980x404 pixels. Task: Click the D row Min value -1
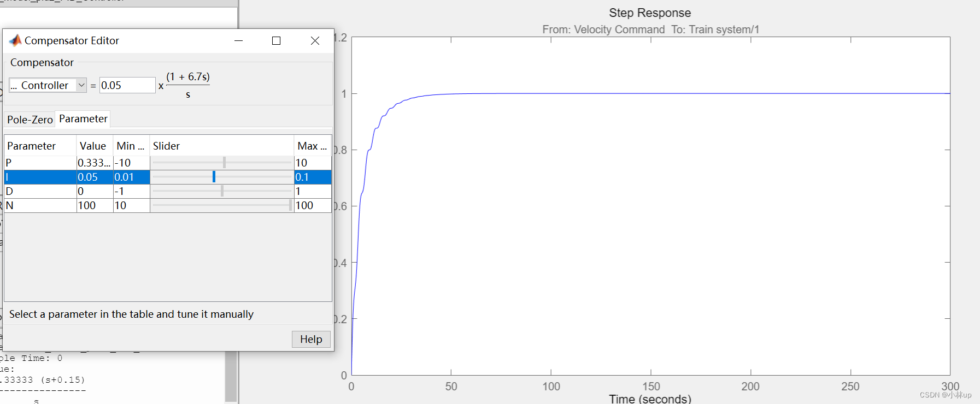[x=131, y=191]
